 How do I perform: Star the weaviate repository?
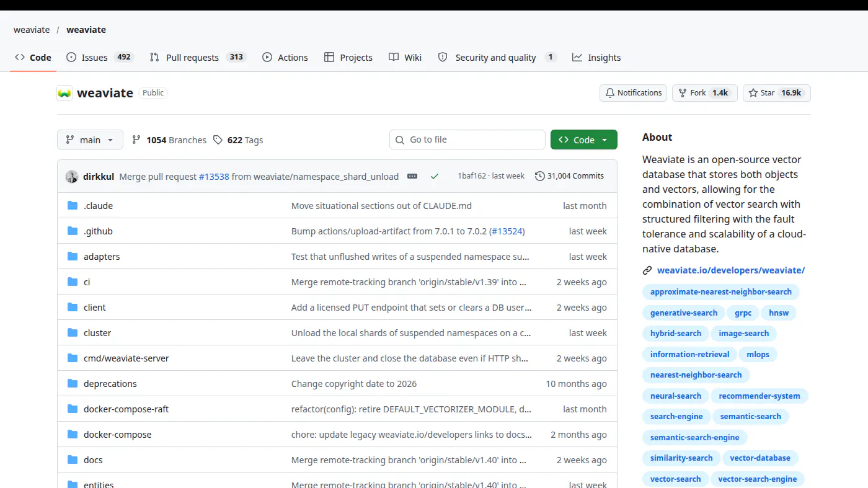(x=777, y=93)
